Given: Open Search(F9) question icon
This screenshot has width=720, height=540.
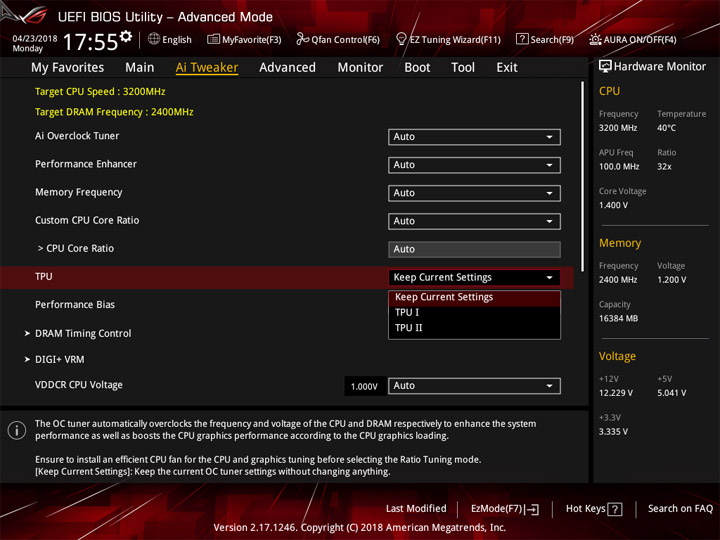Looking at the screenshot, I should click(522, 39).
